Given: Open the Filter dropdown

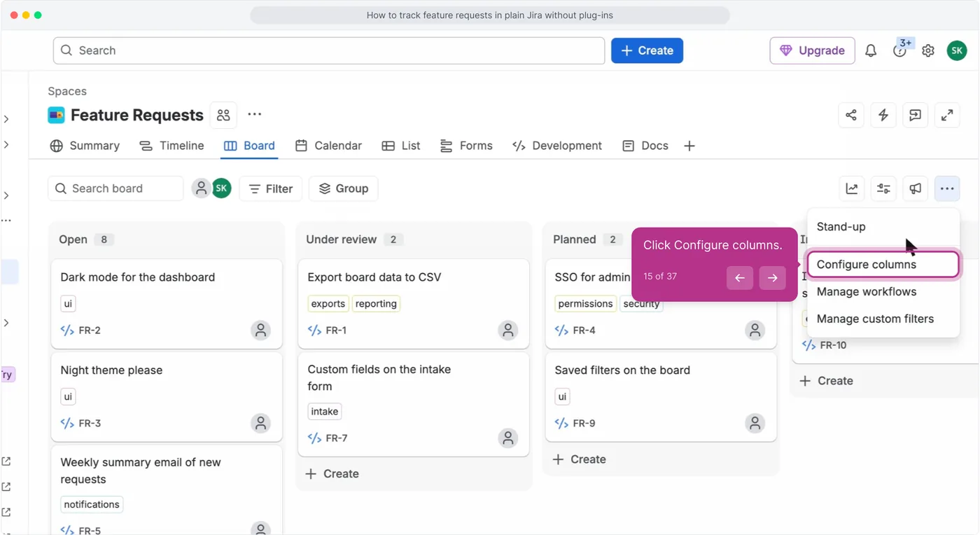Looking at the screenshot, I should [271, 188].
